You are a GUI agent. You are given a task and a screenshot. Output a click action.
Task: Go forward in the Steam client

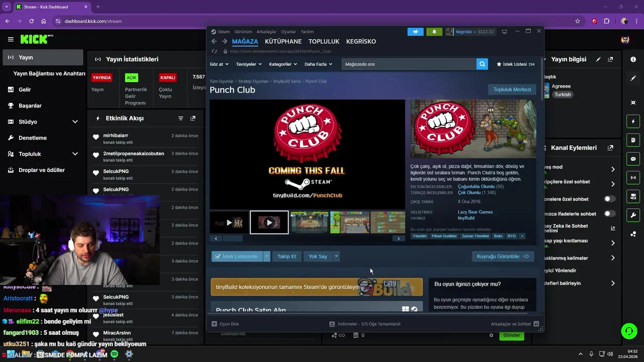pos(224,41)
